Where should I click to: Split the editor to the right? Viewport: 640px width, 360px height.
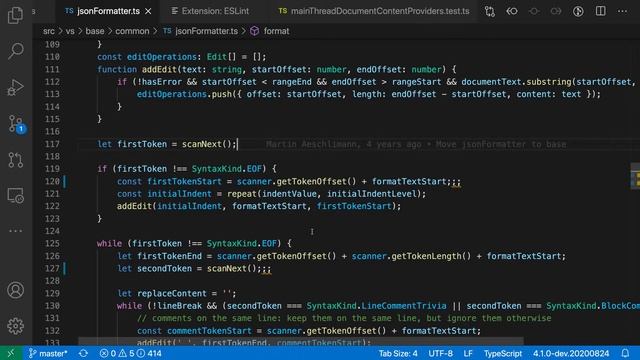(x=600, y=11)
